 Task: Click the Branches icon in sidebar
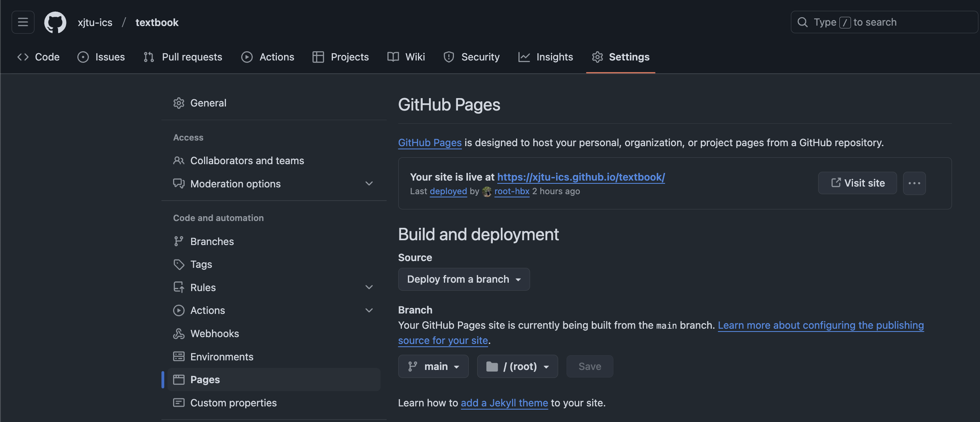click(179, 241)
